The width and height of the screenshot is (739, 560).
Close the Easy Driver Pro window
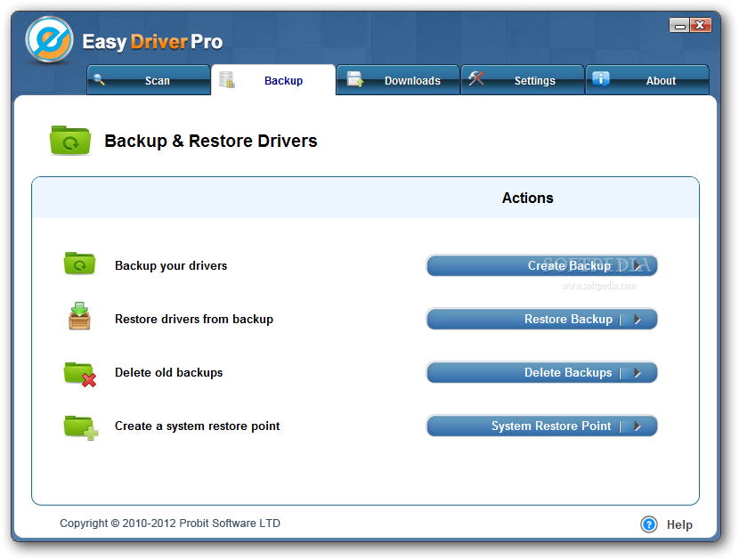(x=701, y=26)
